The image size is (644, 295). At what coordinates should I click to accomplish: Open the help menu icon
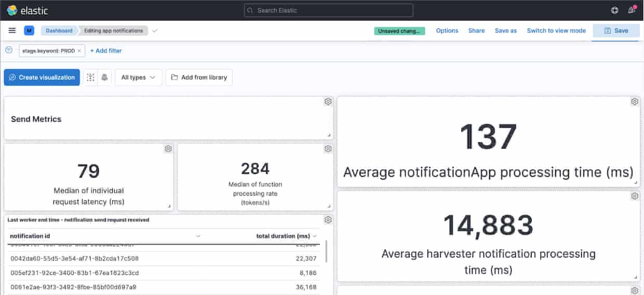pyautogui.click(x=615, y=10)
